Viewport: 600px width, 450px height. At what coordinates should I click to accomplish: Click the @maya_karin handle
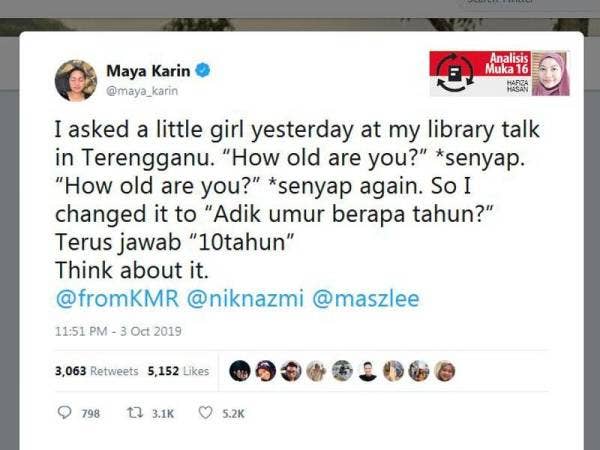(x=142, y=91)
